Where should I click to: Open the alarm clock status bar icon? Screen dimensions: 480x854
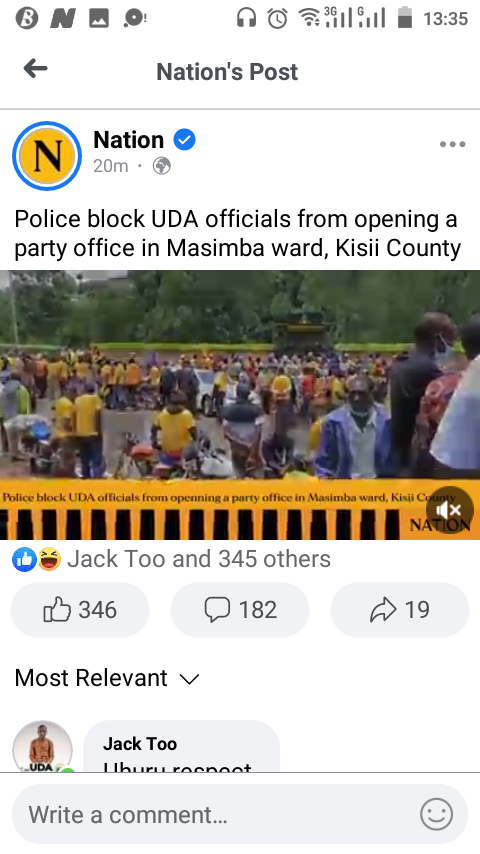277,19
